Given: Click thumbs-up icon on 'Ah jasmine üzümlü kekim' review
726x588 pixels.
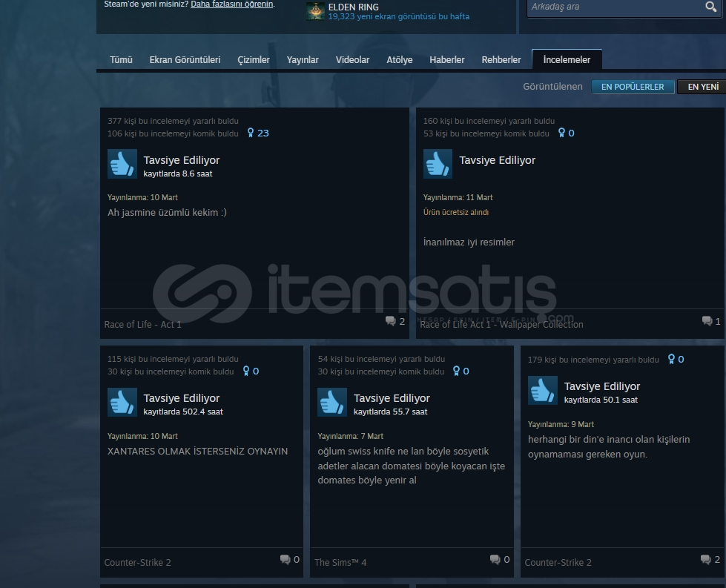Looking at the screenshot, I should point(122,163).
